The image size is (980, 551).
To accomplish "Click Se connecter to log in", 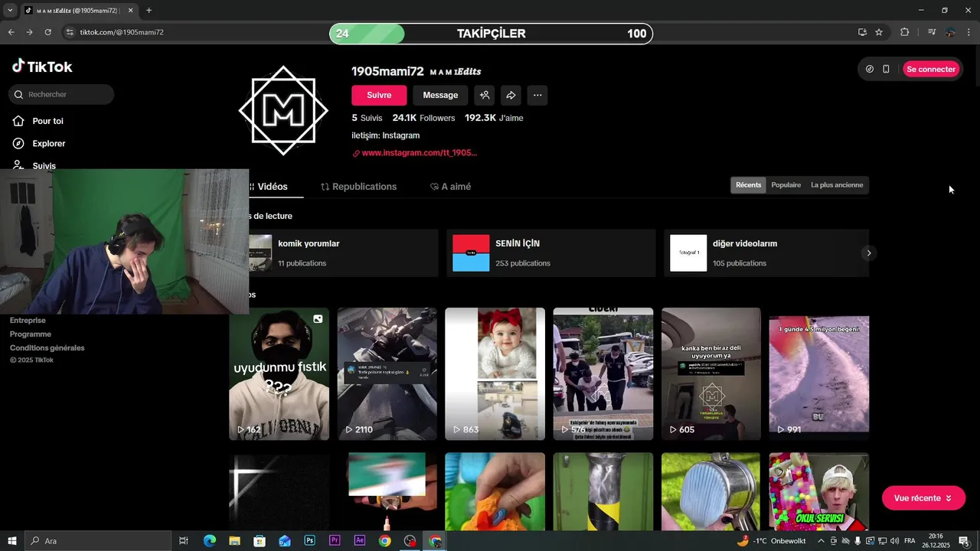I will [931, 69].
